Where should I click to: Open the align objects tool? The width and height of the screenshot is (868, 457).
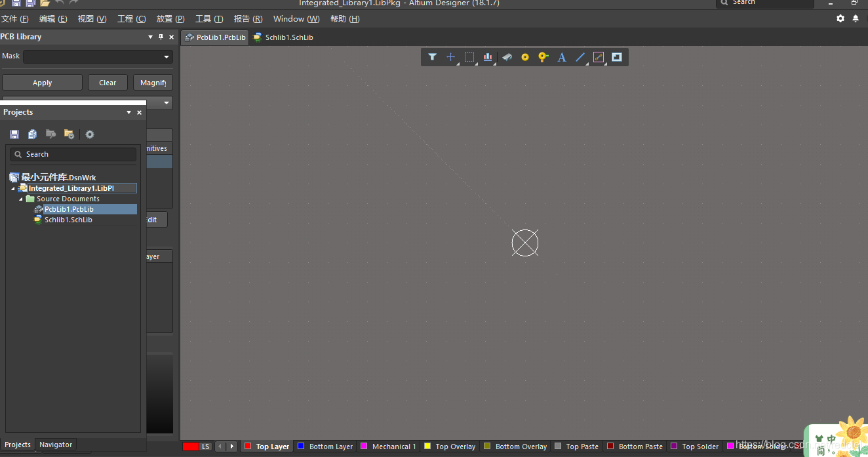point(488,57)
